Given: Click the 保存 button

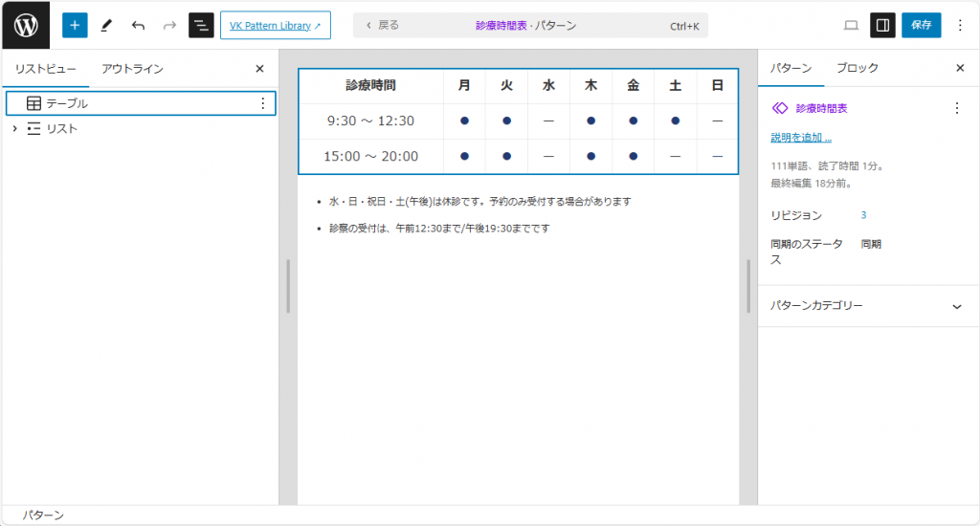Looking at the screenshot, I should point(921,26).
